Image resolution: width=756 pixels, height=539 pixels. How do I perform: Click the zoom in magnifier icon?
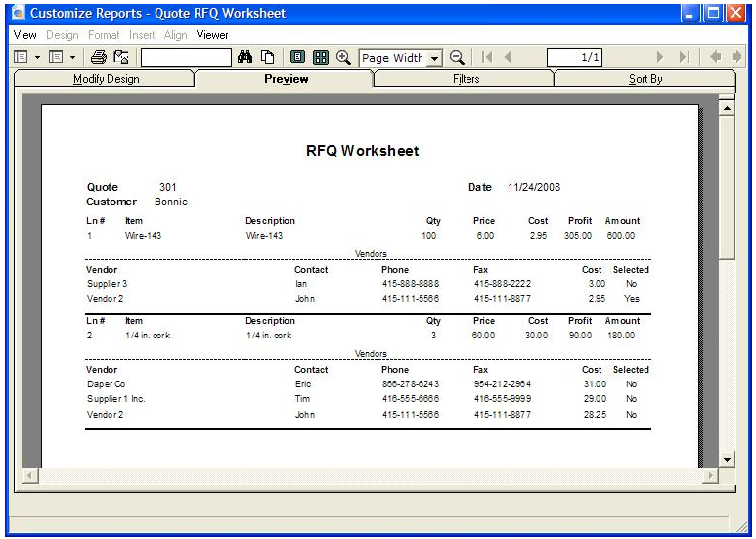(x=343, y=59)
